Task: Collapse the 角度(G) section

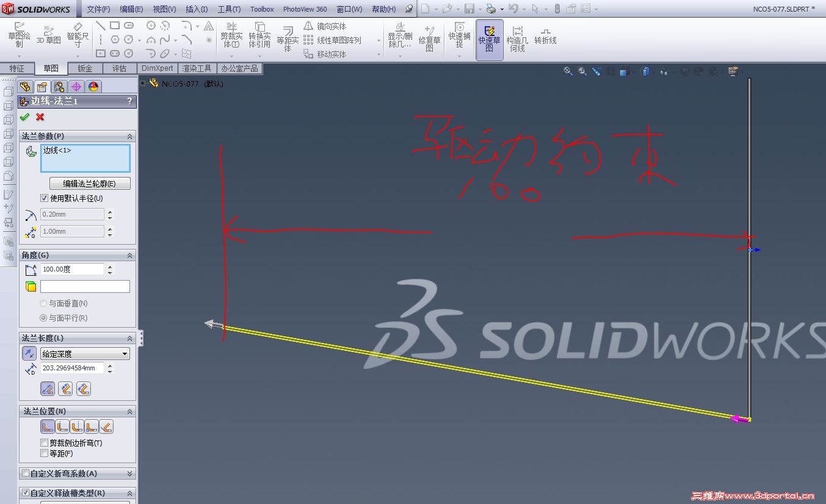Action: pyautogui.click(x=129, y=255)
